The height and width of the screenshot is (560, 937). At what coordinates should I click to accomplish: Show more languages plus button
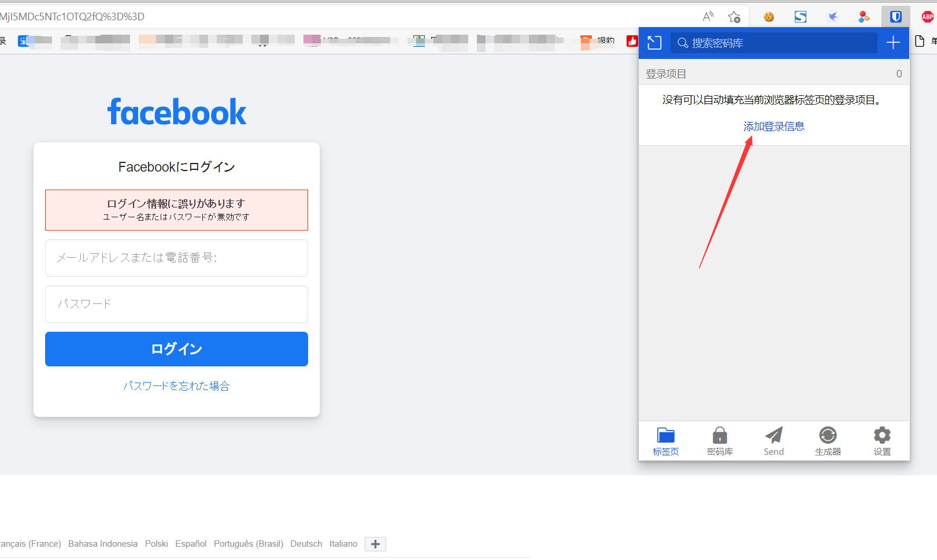coord(375,544)
